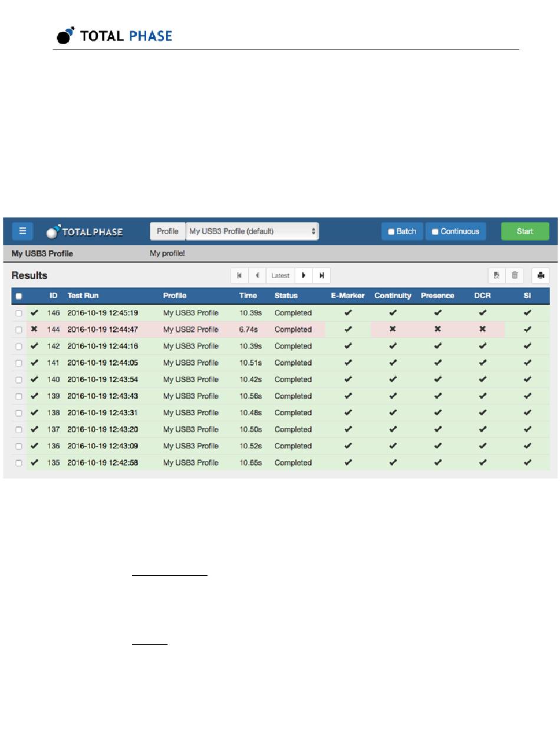Click the fail X icon of run 144
The image size is (560, 729).
[34, 329]
